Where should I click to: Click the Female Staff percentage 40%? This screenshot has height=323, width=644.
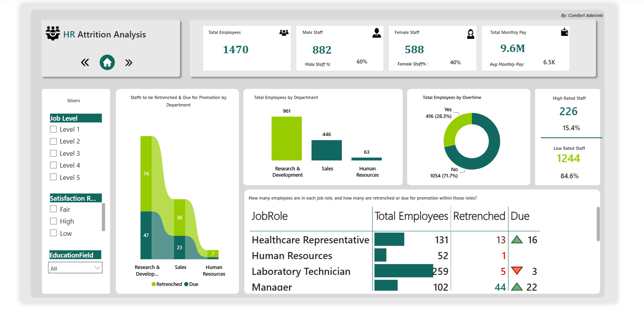click(x=455, y=62)
